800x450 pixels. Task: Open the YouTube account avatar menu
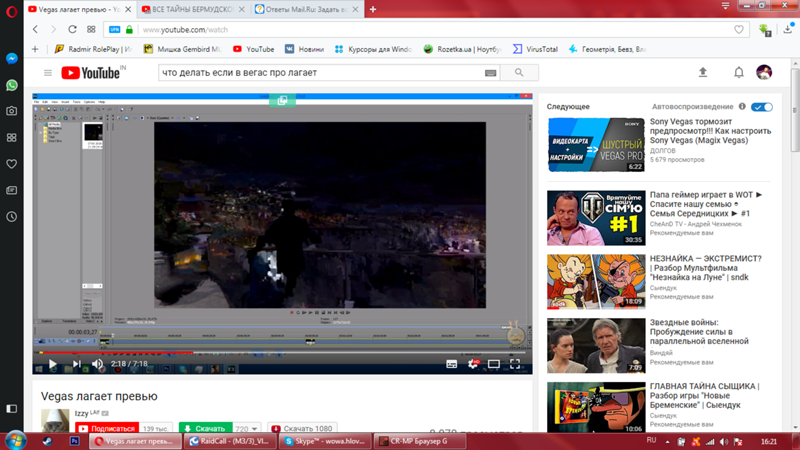click(764, 72)
